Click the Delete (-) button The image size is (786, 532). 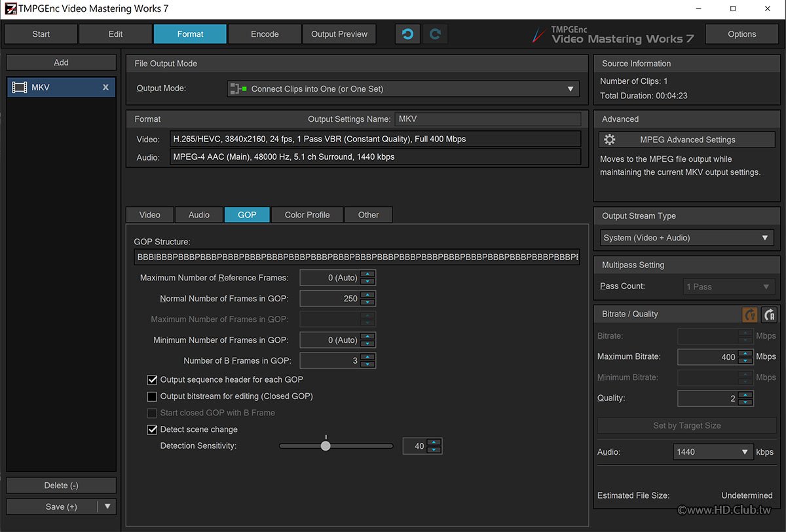pos(61,485)
